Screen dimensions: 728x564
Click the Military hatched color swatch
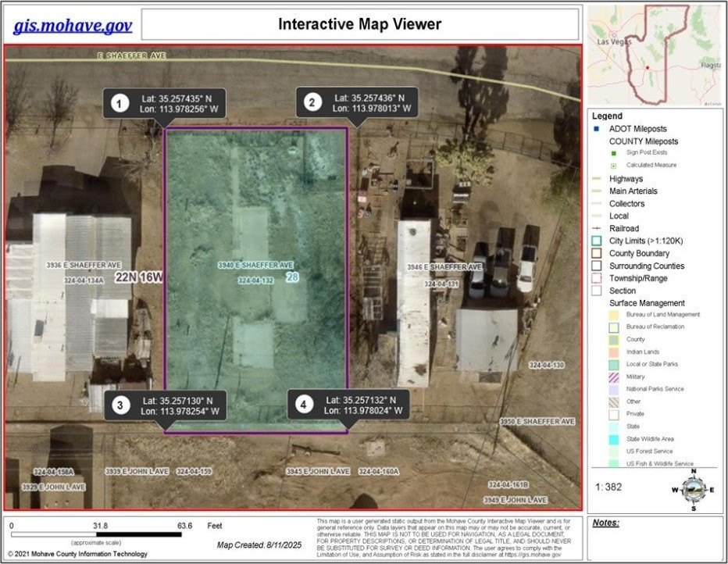click(614, 377)
